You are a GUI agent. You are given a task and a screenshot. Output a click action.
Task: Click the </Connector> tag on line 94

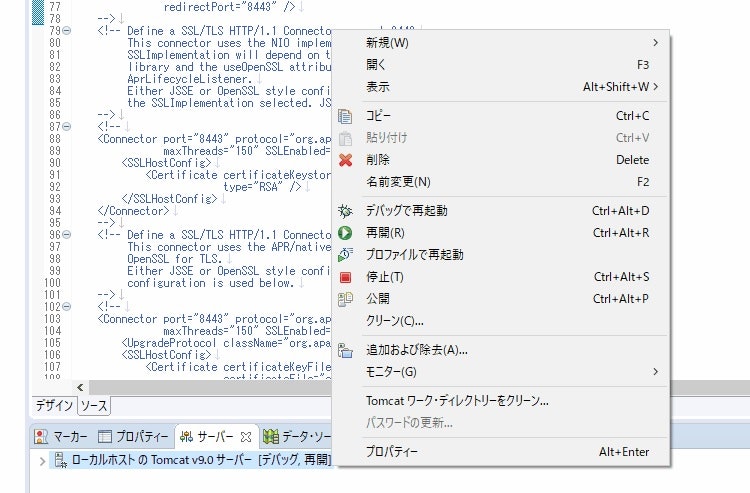[x=133, y=211]
